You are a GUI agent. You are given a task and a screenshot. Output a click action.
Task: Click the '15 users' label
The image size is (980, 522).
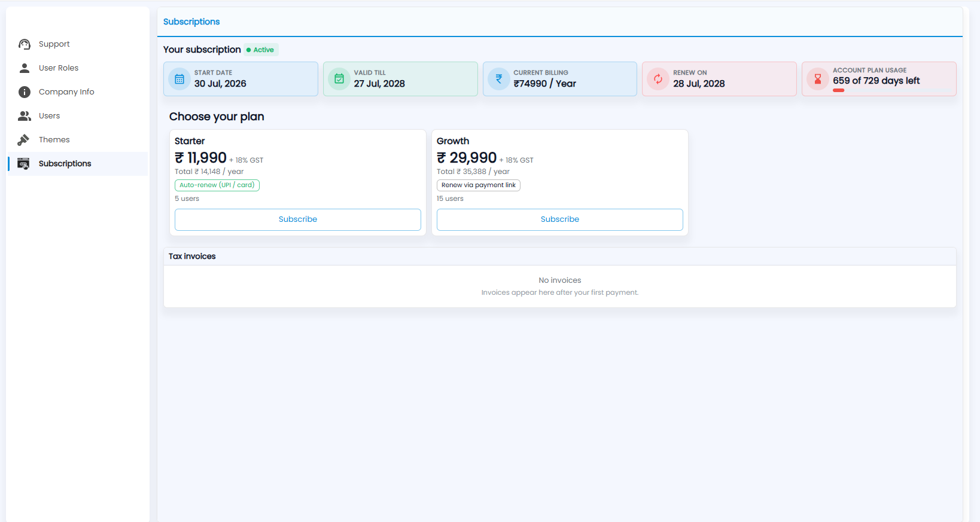(x=450, y=199)
